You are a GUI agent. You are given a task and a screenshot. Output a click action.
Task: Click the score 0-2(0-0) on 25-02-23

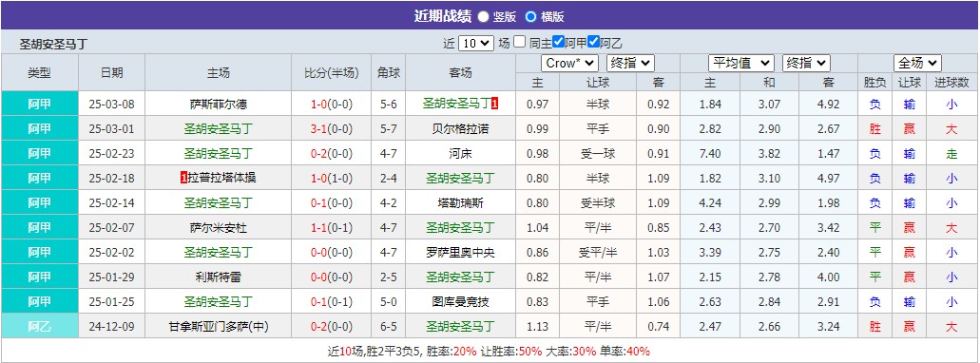(331, 154)
